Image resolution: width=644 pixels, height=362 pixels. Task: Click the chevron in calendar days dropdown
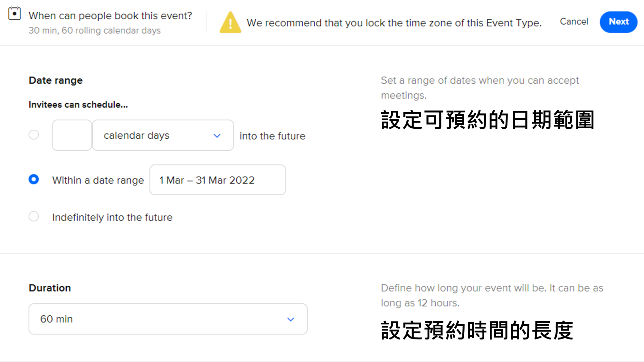pyautogui.click(x=217, y=136)
